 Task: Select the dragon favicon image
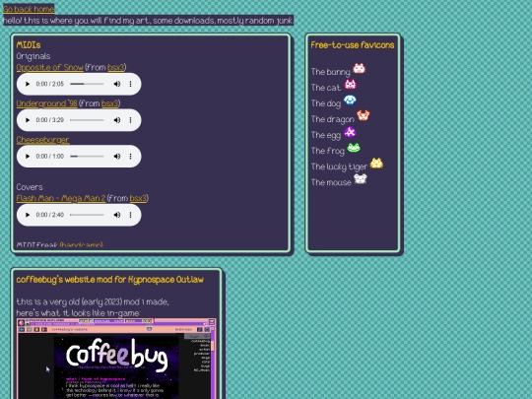(363, 115)
